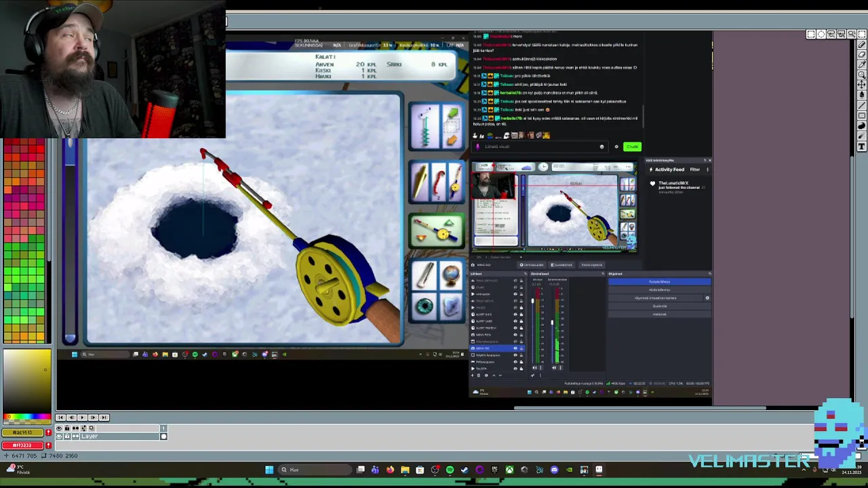This screenshot has width=868, height=488.
Task: Click warning icon next to #ac9513
Action: (48, 432)
